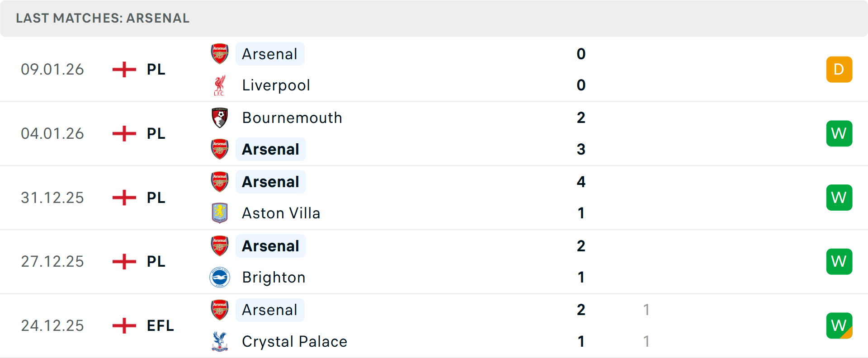The image size is (868, 358).
Task: Click the Aston Villa club crest
Action: (220, 213)
